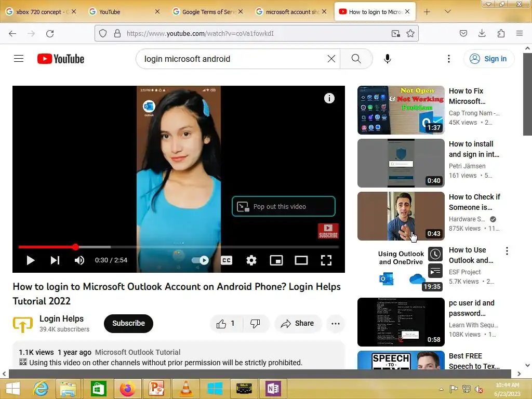Click Pop out this video
Screen dimensions: 532x399
(x=284, y=206)
